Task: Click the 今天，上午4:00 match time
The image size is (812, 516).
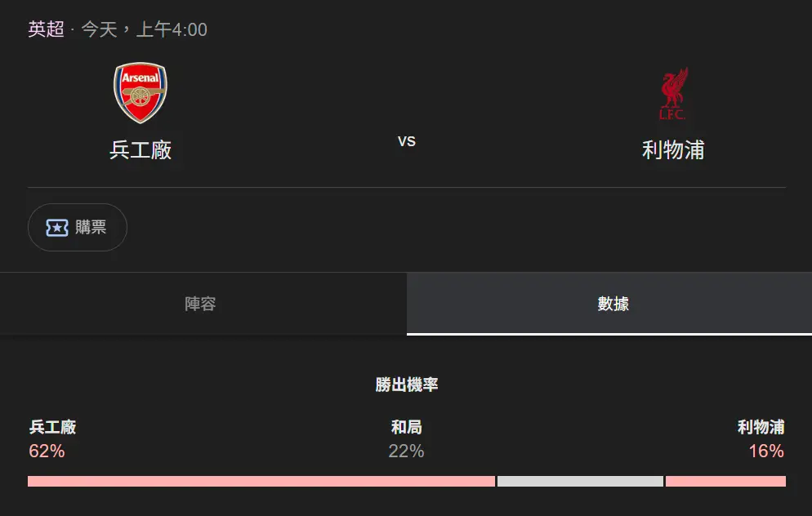Action: tap(144, 29)
